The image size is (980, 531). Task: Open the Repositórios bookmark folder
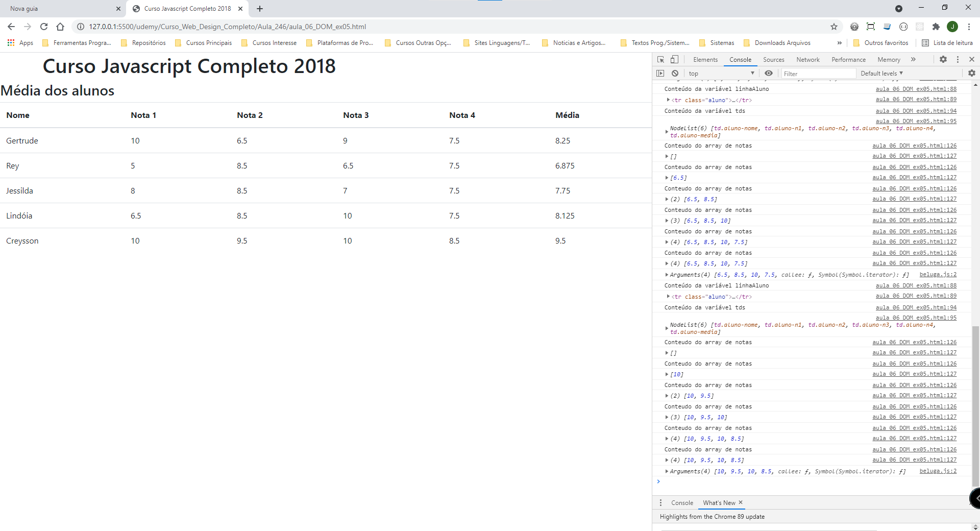pyautogui.click(x=143, y=43)
